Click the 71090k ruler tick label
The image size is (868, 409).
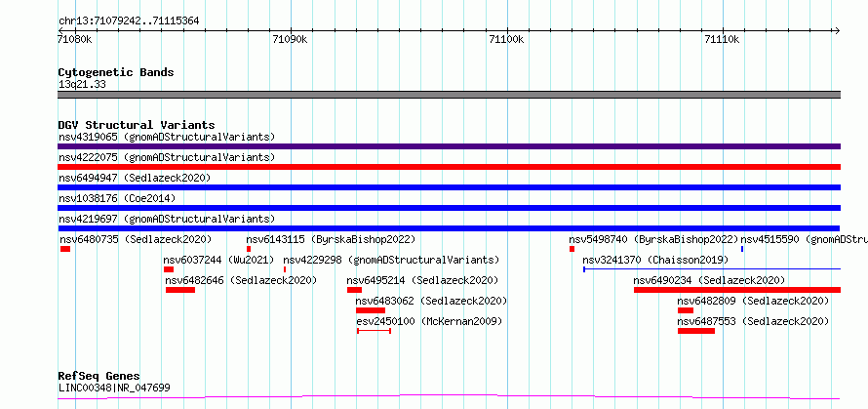click(290, 40)
